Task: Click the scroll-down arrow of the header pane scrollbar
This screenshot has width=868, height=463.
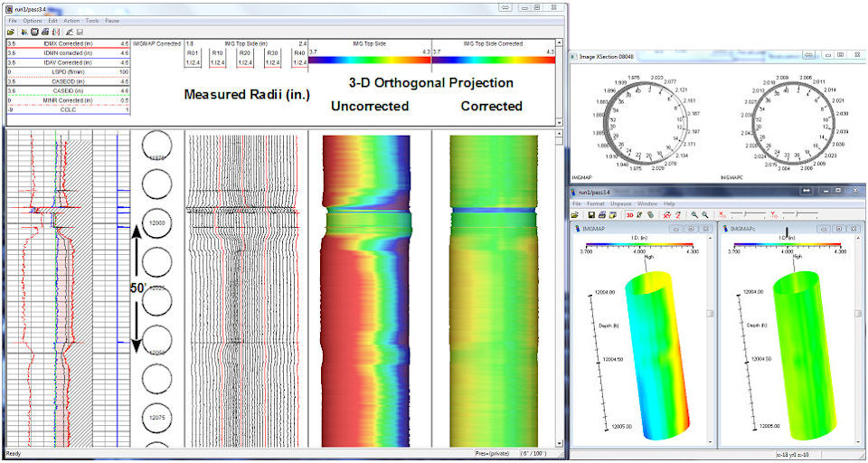Action: 559,123
